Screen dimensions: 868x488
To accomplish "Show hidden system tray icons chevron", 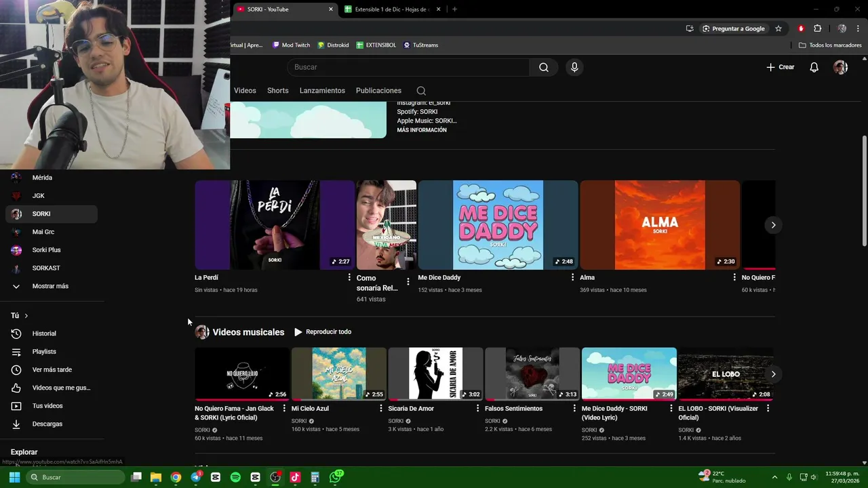I will tap(774, 477).
